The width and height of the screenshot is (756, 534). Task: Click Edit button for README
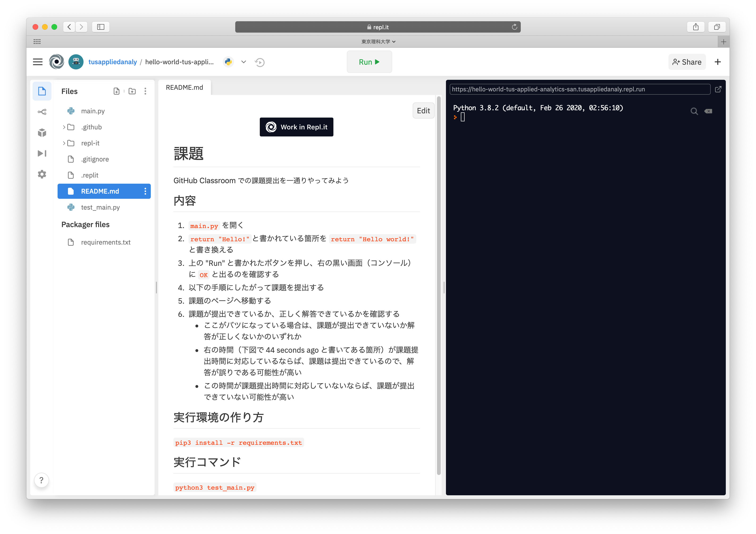(423, 111)
